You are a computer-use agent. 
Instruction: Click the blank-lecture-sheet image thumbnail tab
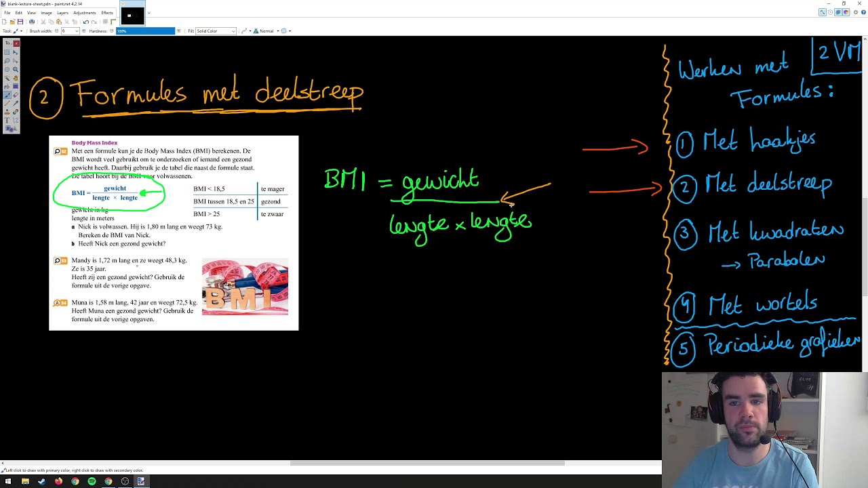click(132, 14)
